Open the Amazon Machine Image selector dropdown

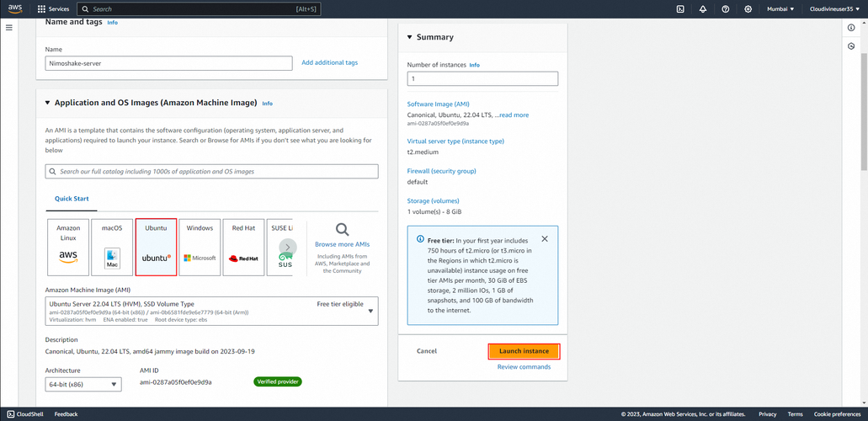[211, 311]
